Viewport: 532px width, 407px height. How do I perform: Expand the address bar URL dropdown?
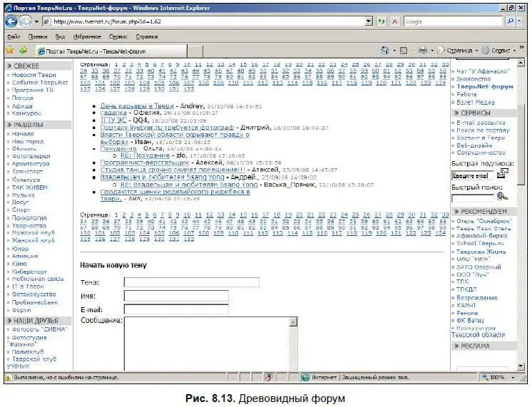[369, 21]
